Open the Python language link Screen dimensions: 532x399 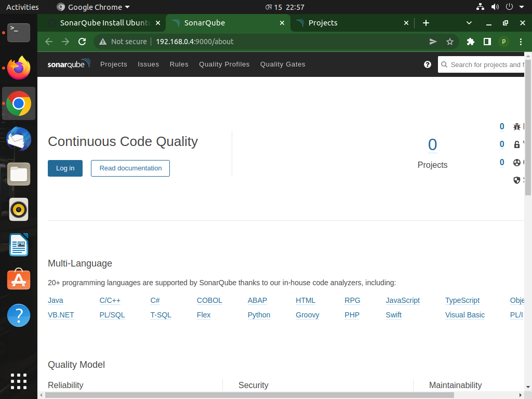tap(259, 315)
